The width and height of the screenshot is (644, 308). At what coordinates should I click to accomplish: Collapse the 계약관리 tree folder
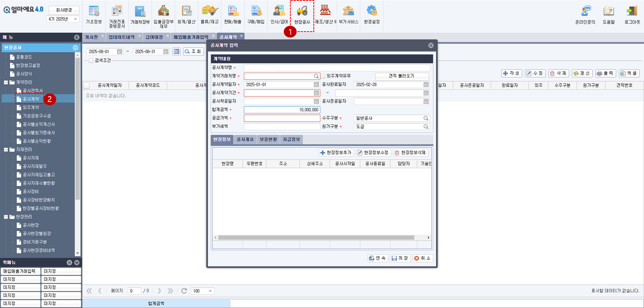tap(6, 82)
